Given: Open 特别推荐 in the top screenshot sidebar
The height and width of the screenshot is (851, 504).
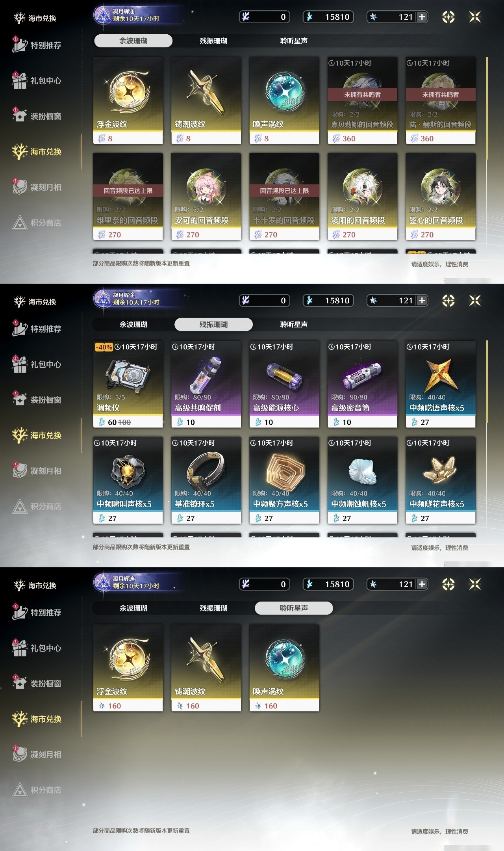Looking at the screenshot, I should click(x=37, y=45).
